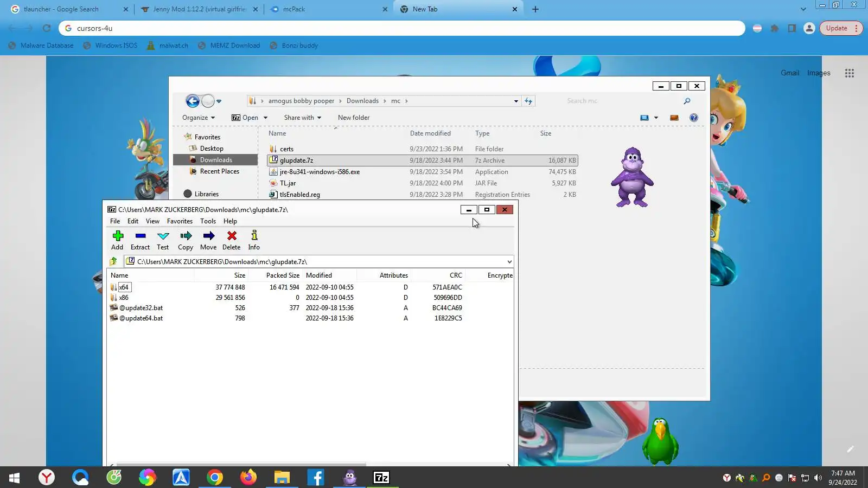Open Chrome's tab search dropdown

click(x=803, y=9)
